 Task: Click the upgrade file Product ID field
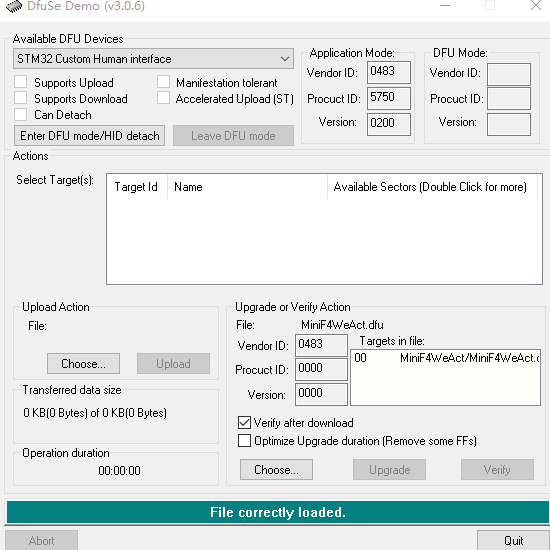tap(321, 369)
